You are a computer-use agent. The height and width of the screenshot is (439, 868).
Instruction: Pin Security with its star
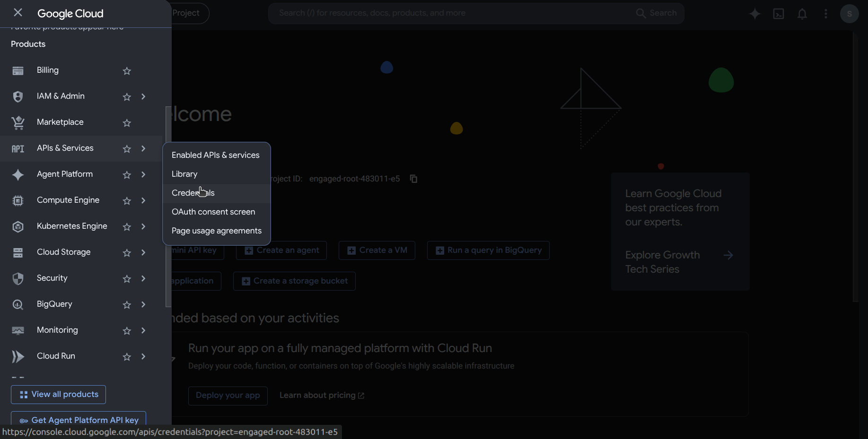[x=127, y=279]
